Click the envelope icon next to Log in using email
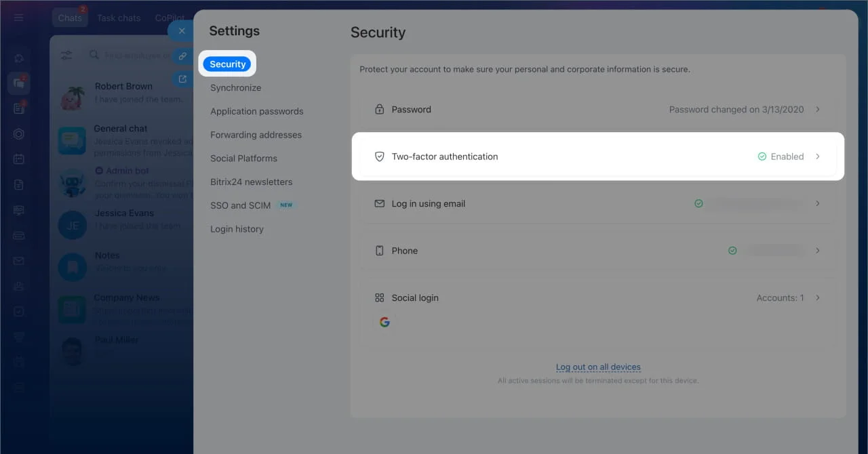 (x=379, y=203)
